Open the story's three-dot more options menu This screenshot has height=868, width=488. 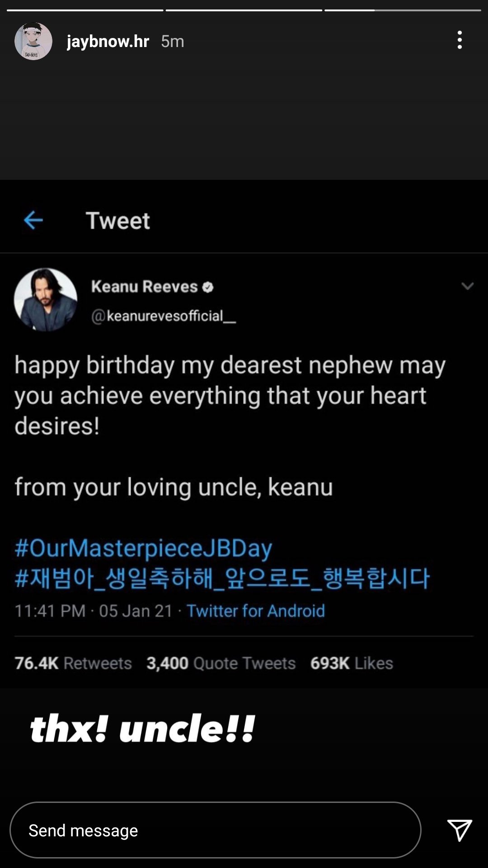[460, 40]
